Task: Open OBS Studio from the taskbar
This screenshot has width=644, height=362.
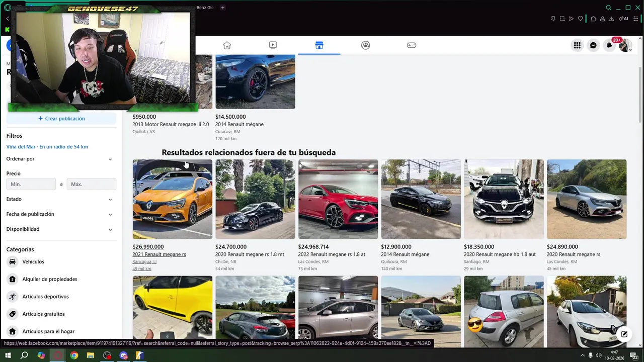Action: click(x=107, y=355)
